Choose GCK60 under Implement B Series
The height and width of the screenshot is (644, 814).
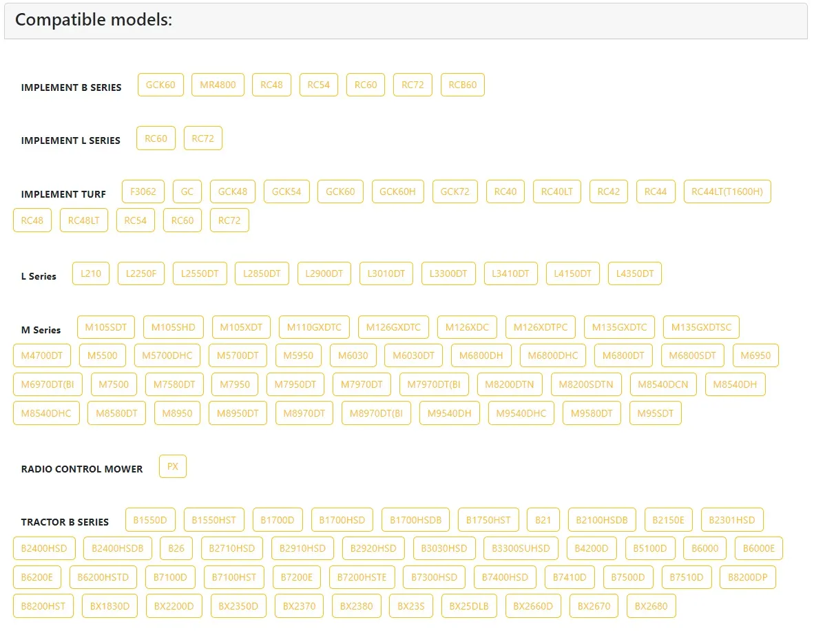tap(160, 85)
